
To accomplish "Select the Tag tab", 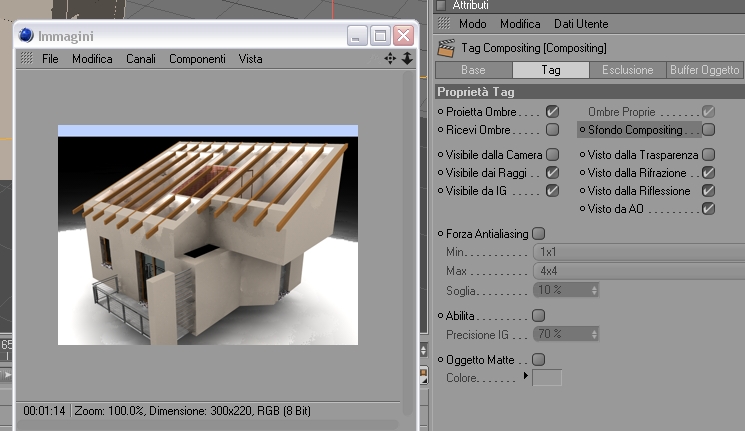I will point(551,70).
